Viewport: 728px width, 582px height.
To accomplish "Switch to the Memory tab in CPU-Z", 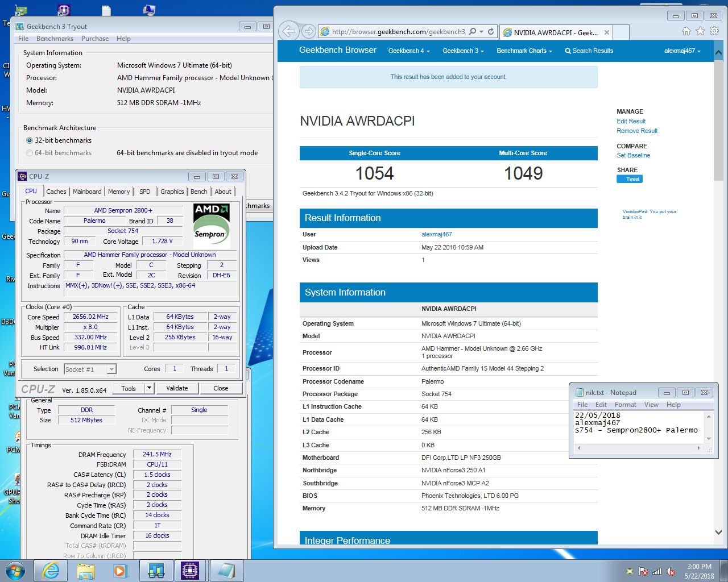I will point(119,192).
